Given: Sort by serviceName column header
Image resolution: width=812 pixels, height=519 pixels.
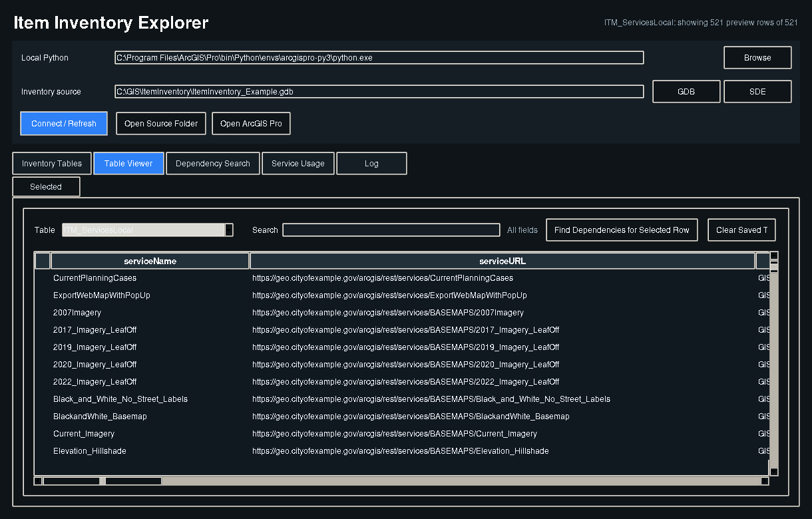Looking at the screenshot, I should click(150, 261).
